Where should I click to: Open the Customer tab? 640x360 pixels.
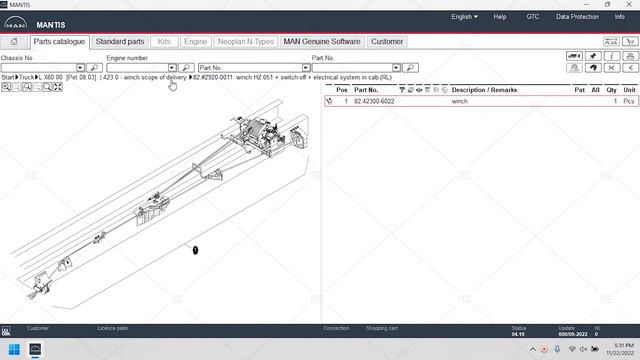[x=387, y=42]
